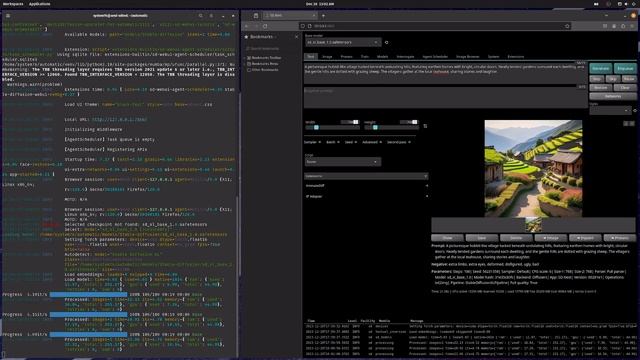640x360 pixels.
Task: Click the refresh icon beside the base model dropdown
Action: [386, 42]
